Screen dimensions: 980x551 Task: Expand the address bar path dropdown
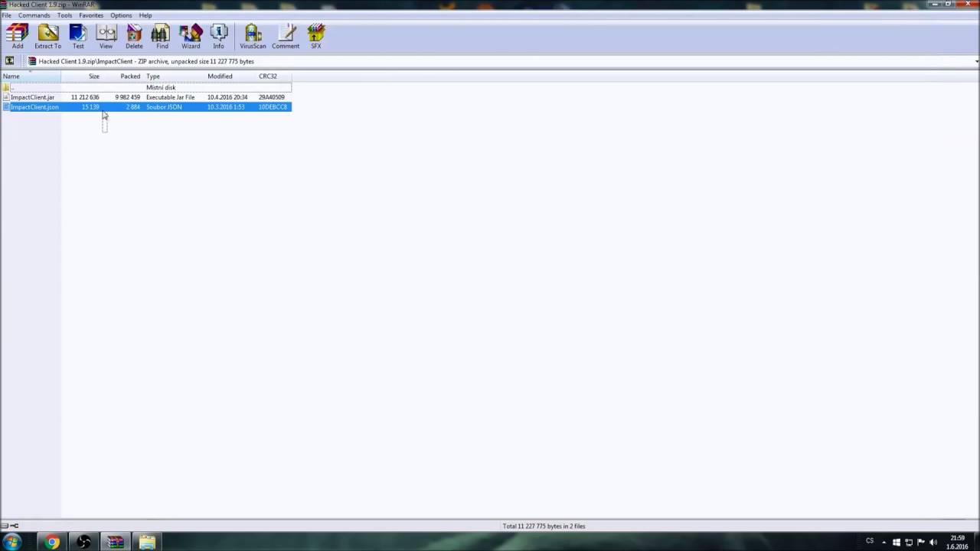pyautogui.click(x=976, y=61)
